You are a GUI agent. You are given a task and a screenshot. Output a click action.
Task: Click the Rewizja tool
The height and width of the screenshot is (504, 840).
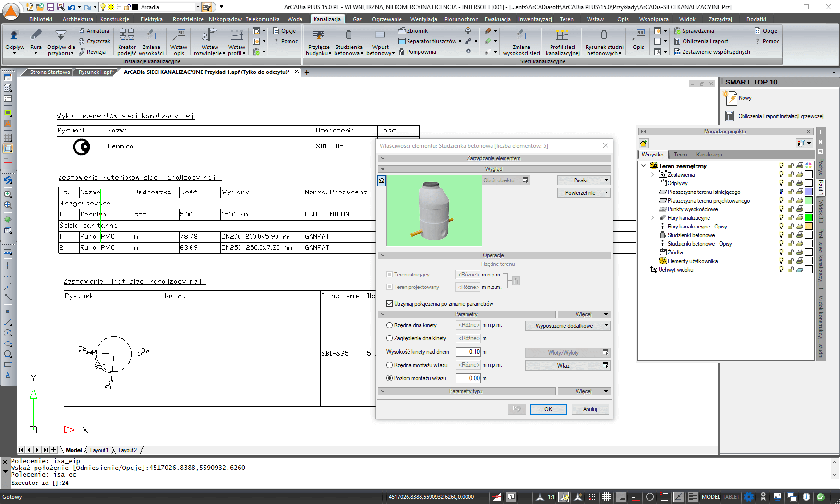(92, 52)
